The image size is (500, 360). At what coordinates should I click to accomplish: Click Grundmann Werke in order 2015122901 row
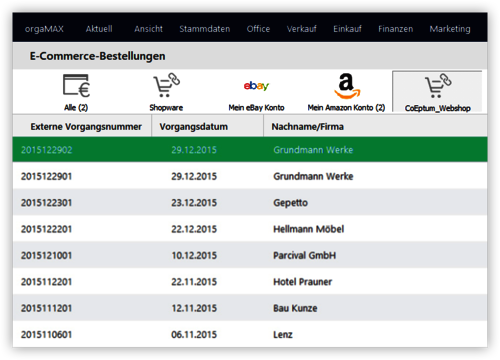click(313, 176)
